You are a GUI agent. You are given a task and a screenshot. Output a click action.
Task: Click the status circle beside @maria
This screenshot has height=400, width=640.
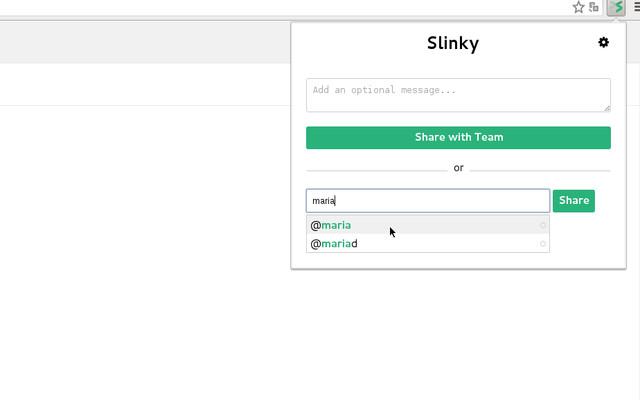click(x=542, y=225)
